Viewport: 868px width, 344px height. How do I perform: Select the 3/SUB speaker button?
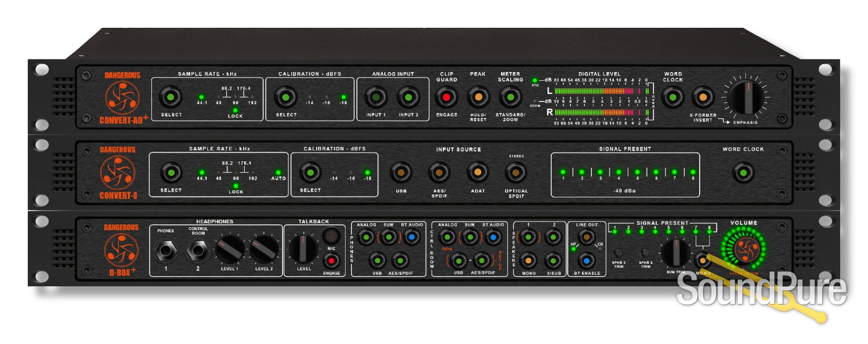(553, 260)
